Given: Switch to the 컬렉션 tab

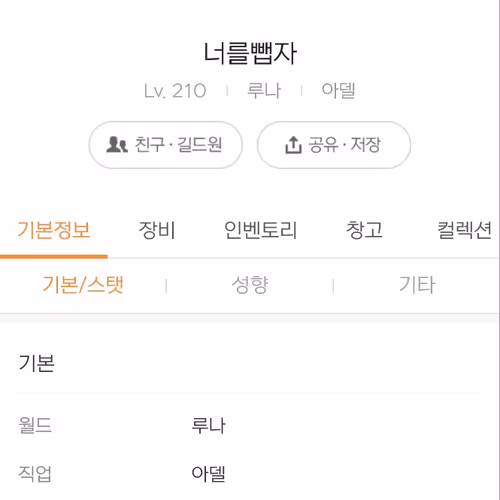Looking at the screenshot, I should point(465,230).
